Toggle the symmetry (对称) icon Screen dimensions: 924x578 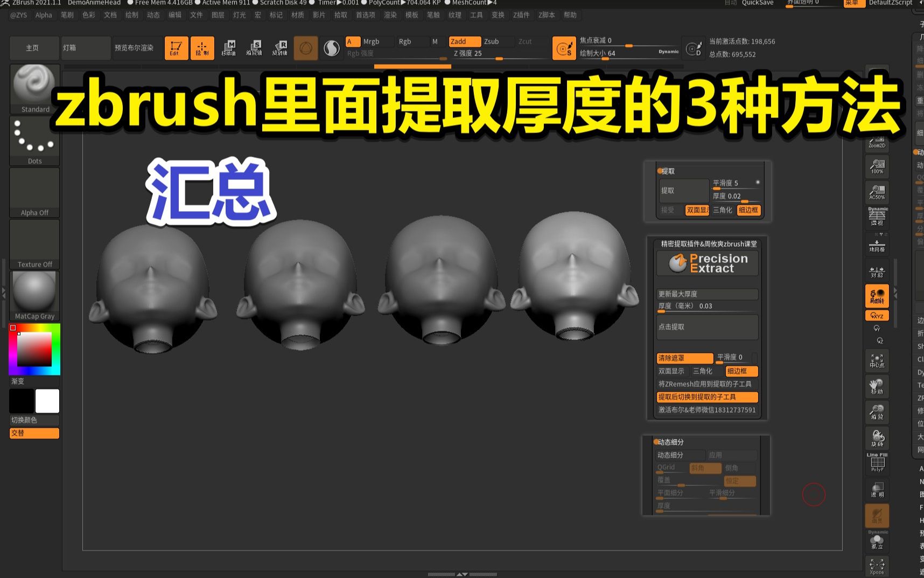click(x=877, y=271)
